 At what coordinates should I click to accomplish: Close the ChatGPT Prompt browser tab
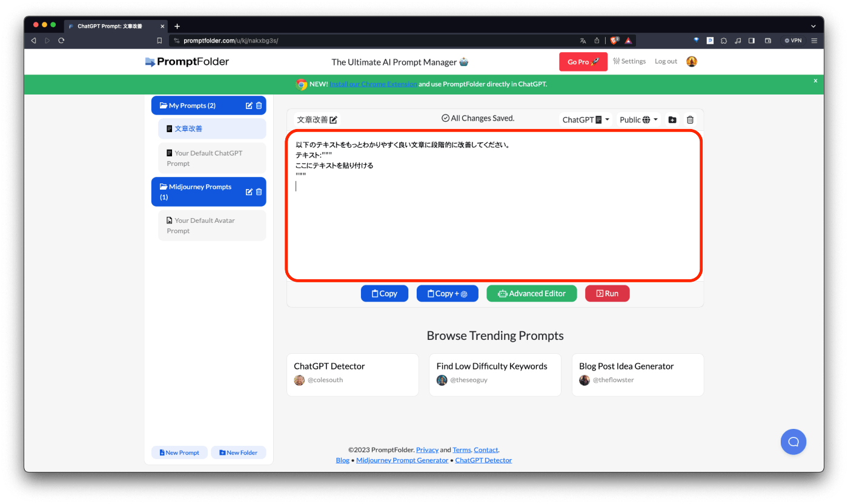[162, 26]
